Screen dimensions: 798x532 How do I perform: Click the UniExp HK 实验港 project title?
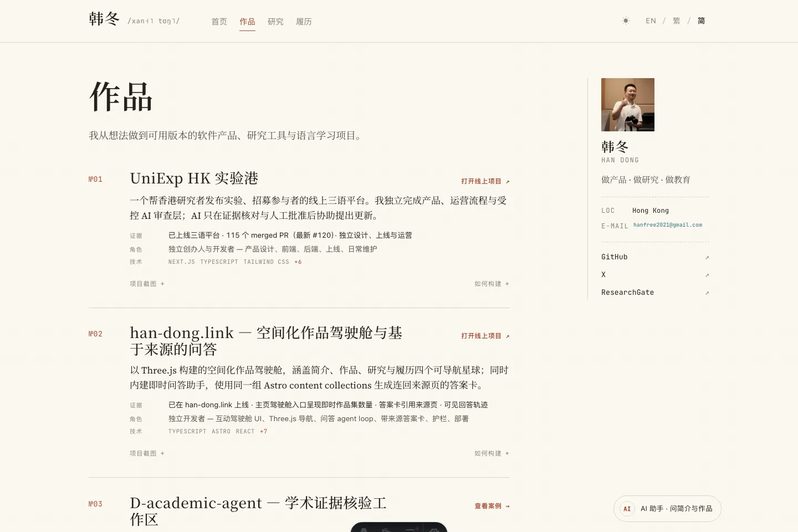pyautogui.click(x=194, y=178)
